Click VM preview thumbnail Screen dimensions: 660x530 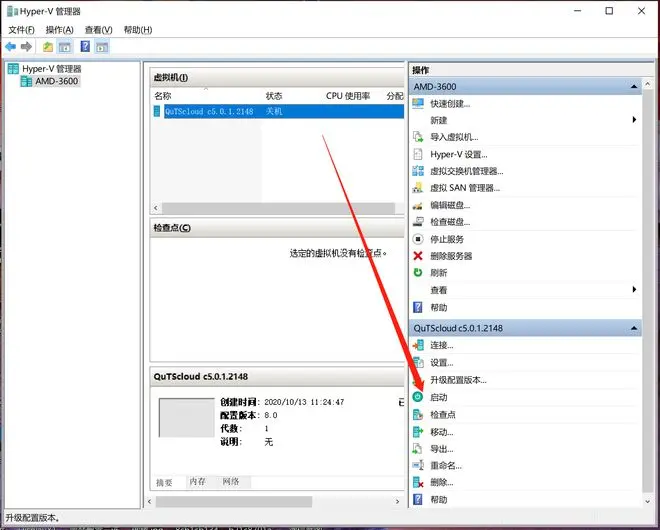(x=186, y=418)
